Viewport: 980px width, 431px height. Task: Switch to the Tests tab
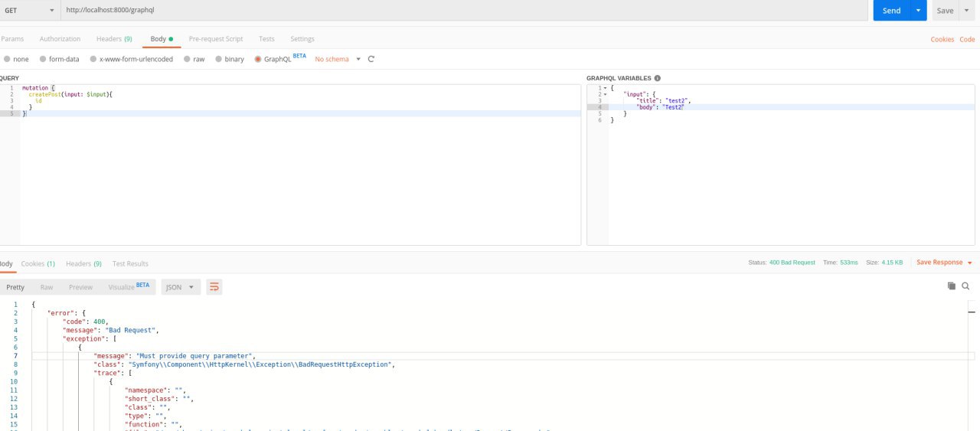(266, 38)
